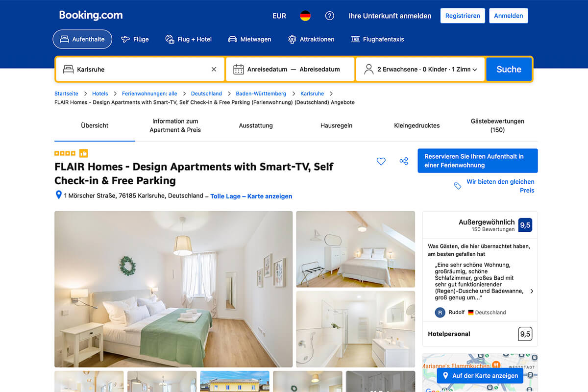Click the share icon near the title
The width and height of the screenshot is (588, 392).
pyautogui.click(x=404, y=161)
